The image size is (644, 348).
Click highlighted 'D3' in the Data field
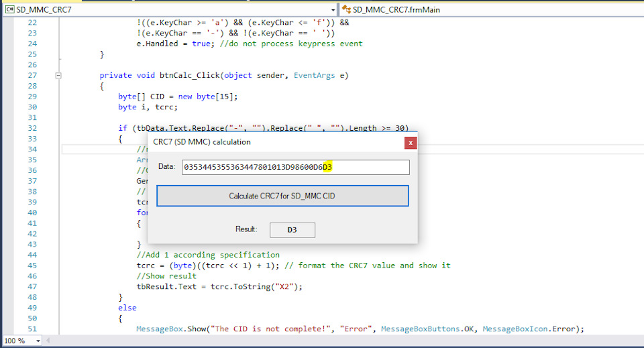[327, 167]
